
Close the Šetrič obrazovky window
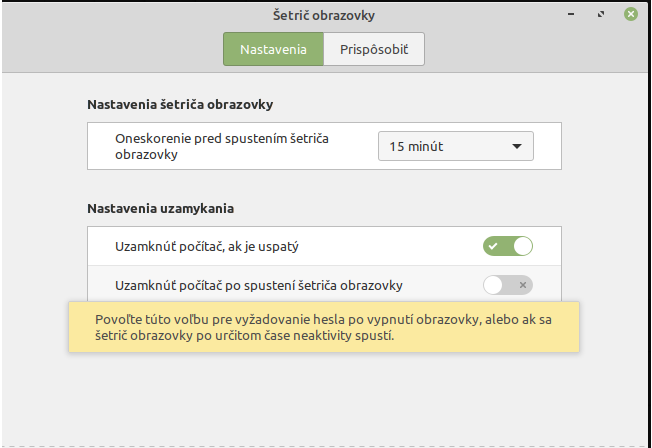pos(630,15)
